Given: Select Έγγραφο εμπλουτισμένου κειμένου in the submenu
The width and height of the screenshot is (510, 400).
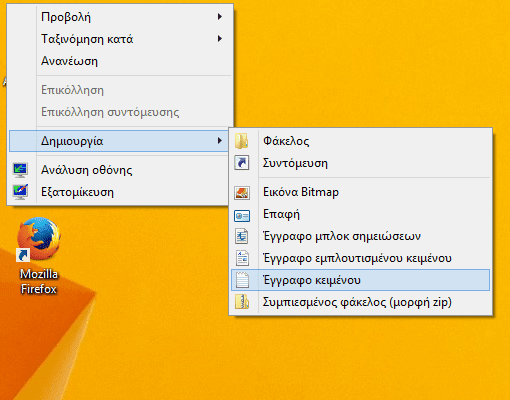Looking at the screenshot, I should [x=360, y=258].
